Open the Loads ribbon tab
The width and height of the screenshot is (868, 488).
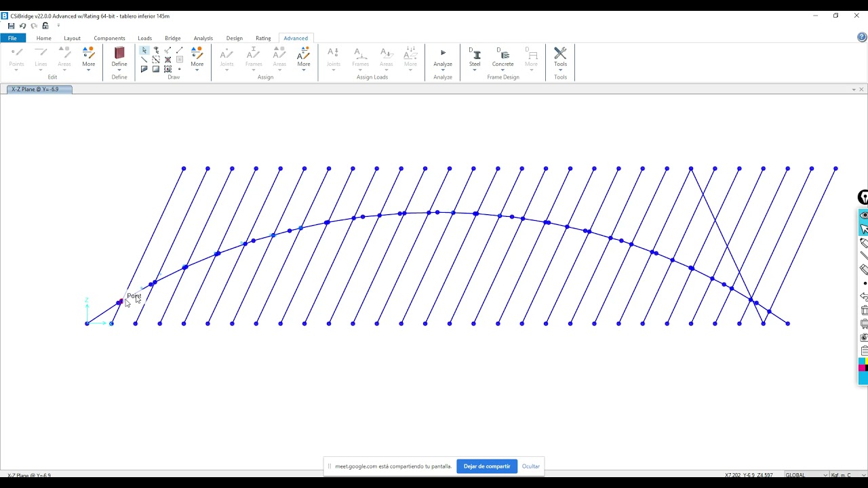[x=145, y=38]
